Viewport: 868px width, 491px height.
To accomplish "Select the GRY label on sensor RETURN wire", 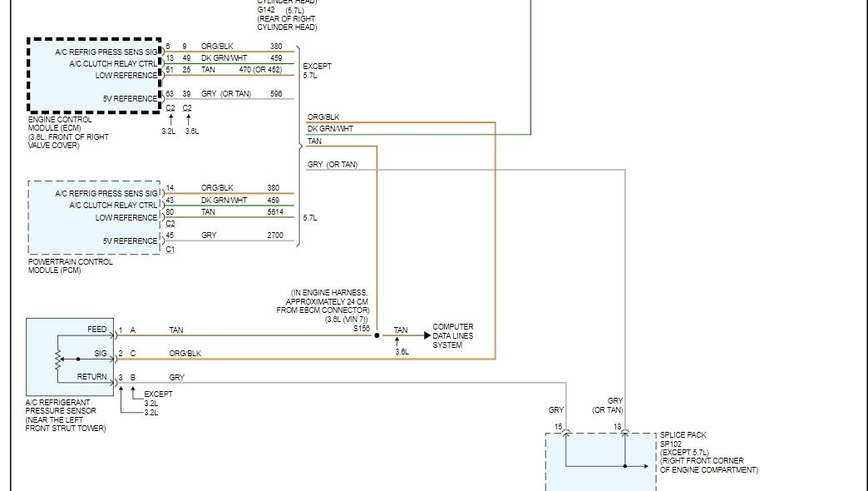I will pos(176,378).
